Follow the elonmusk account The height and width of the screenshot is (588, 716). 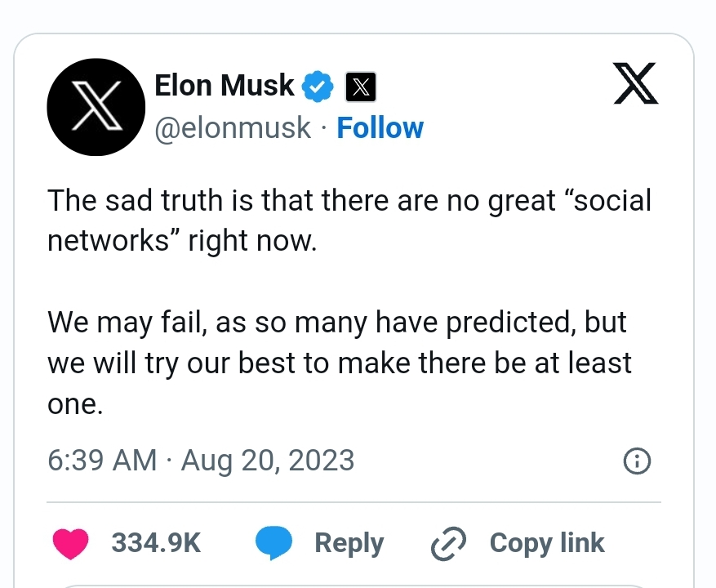tap(380, 128)
